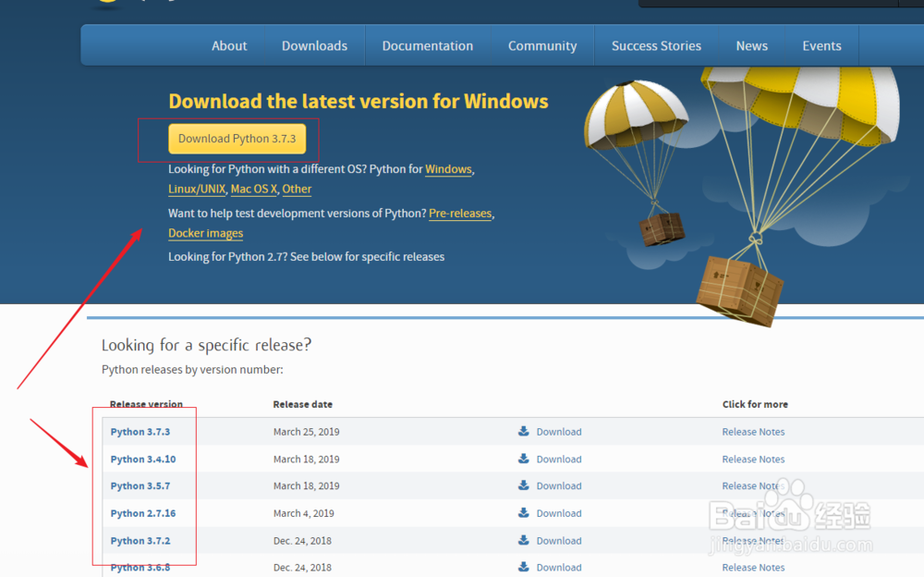Open the Pre-releases link
This screenshot has height=577, width=924.
pyautogui.click(x=459, y=213)
